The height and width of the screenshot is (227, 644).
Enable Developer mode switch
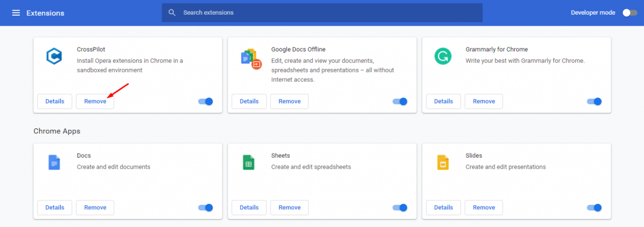pos(629,13)
